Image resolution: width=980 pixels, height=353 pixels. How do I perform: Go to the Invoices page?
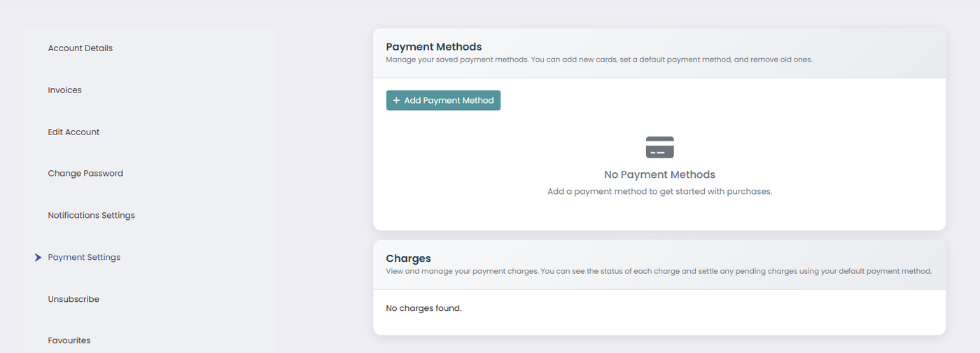(65, 90)
